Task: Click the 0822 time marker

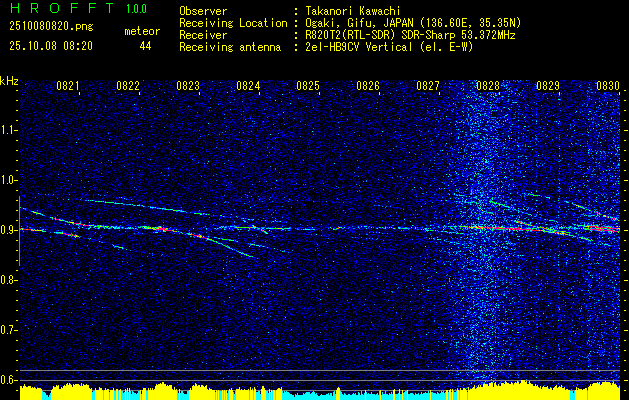Action: pyautogui.click(x=128, y=85)
